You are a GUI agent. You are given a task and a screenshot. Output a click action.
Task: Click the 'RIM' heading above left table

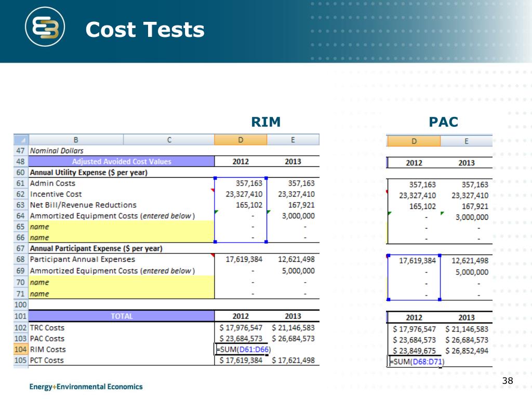(x=266, y=122)
